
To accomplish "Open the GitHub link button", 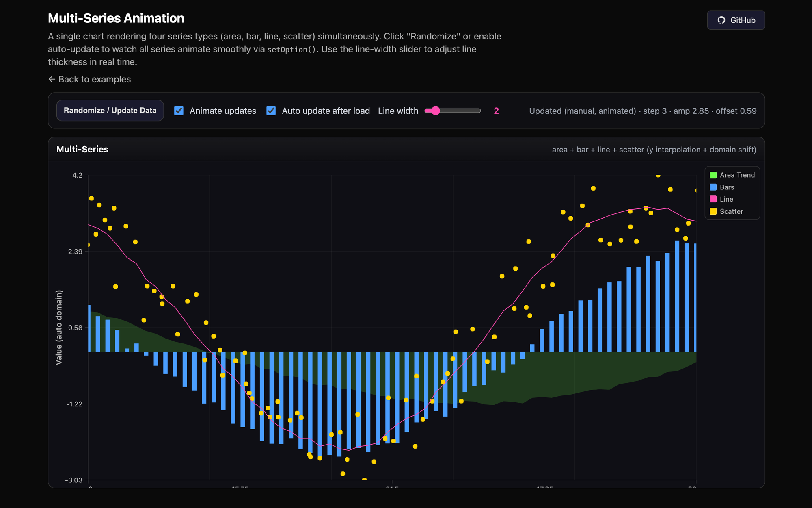I will (736, 20).
